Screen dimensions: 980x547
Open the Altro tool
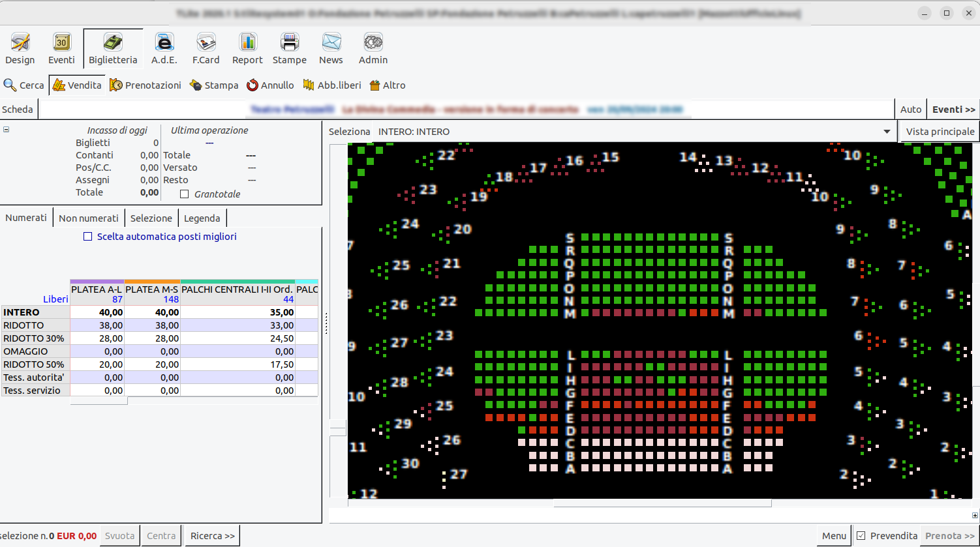coord(388,85)
